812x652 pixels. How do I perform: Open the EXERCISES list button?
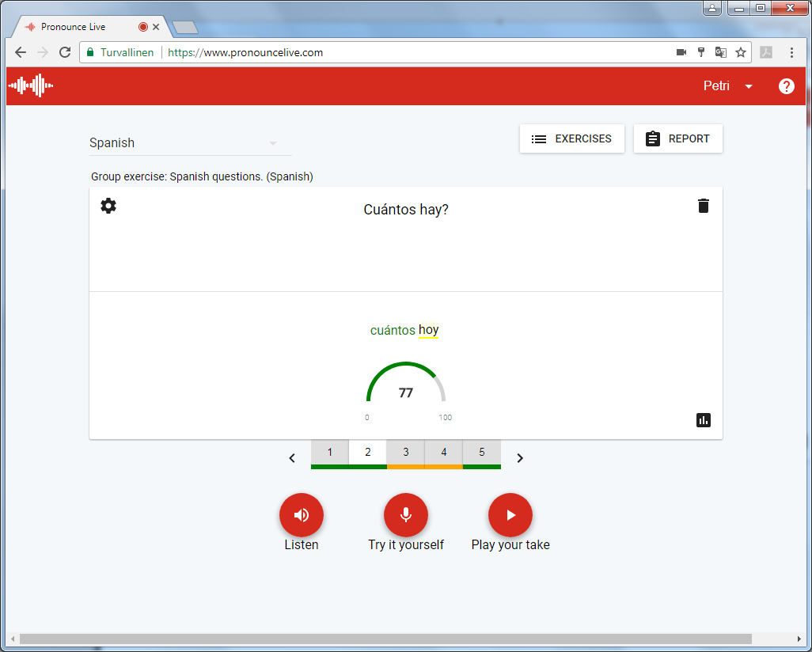(572, 138)
